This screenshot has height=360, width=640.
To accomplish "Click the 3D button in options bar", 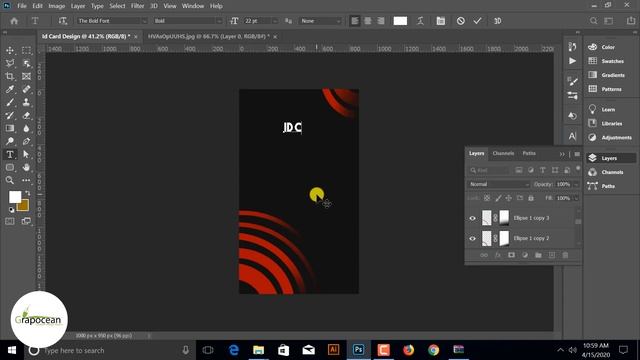I will [x=498, y=21].
